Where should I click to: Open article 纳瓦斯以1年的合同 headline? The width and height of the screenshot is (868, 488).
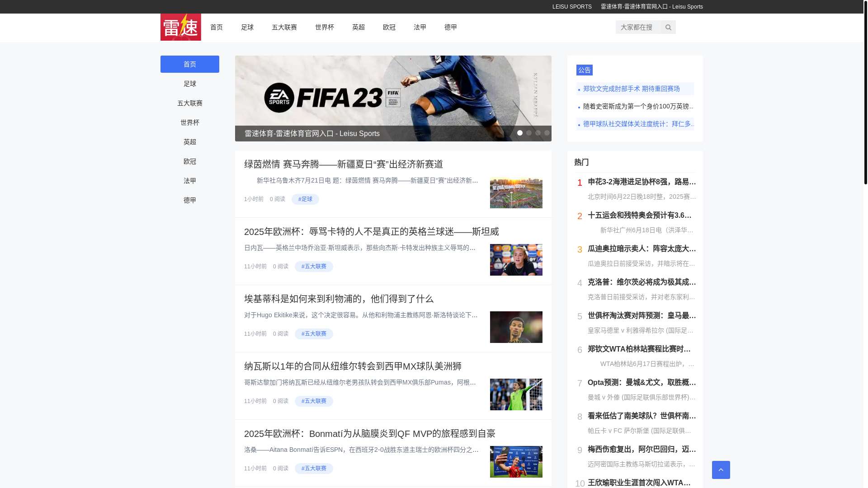tap(353, 366)
